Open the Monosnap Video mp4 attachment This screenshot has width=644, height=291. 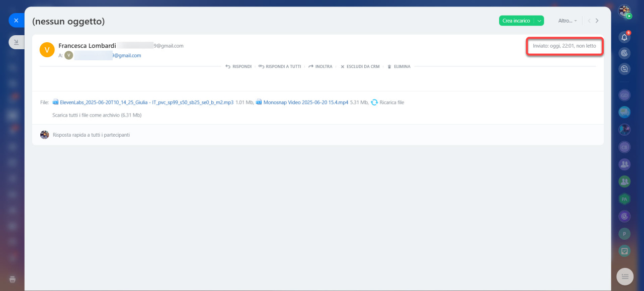[x=305, y=103]
